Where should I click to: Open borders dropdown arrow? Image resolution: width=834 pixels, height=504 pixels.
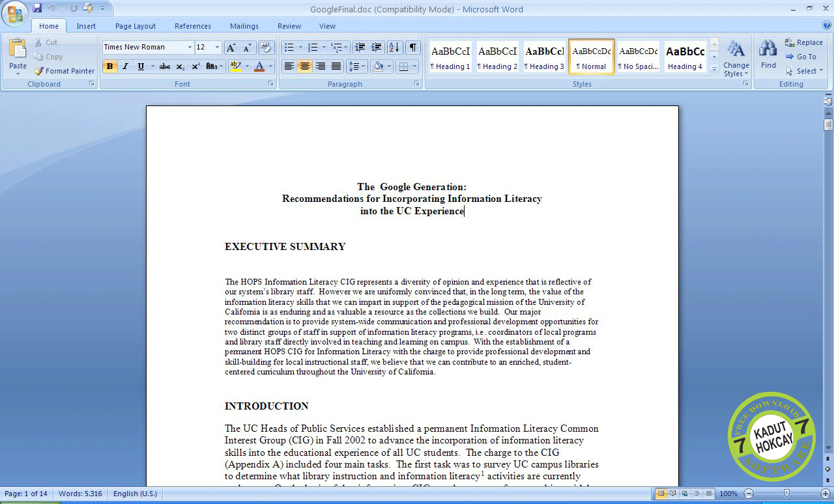(415, 66)
